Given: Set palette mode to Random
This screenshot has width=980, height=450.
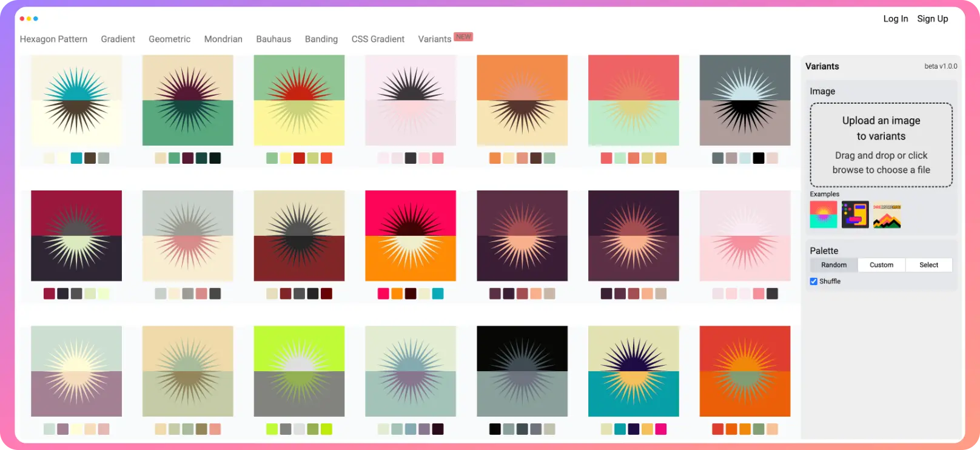Looking at the screenshot, I should tap(834, 265).
